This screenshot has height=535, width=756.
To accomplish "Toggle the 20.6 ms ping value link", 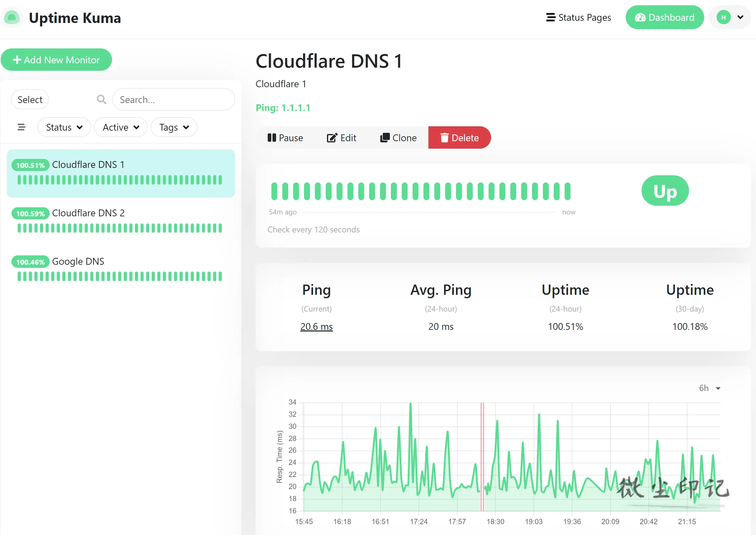I will (x=316, y=326).
